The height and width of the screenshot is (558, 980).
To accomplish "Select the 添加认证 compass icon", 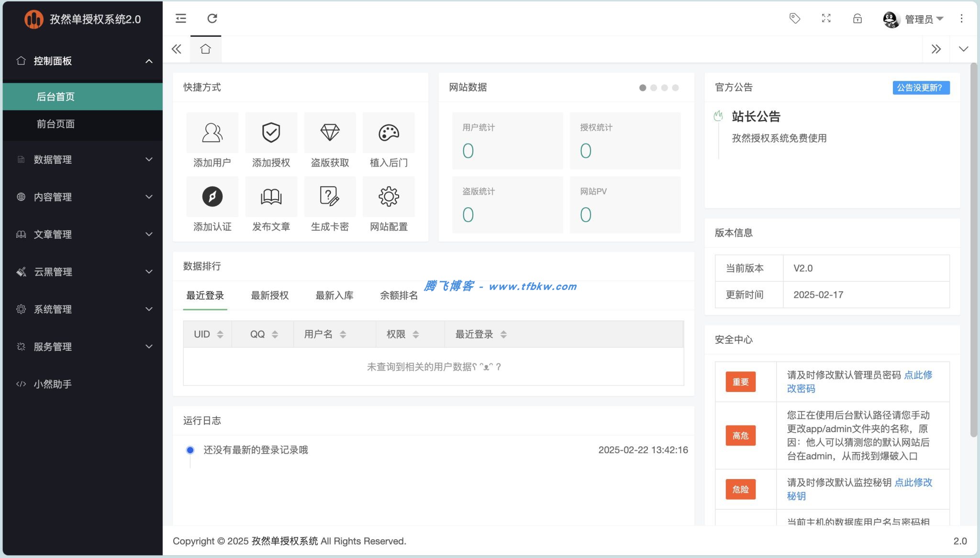I will coord(212,197).
